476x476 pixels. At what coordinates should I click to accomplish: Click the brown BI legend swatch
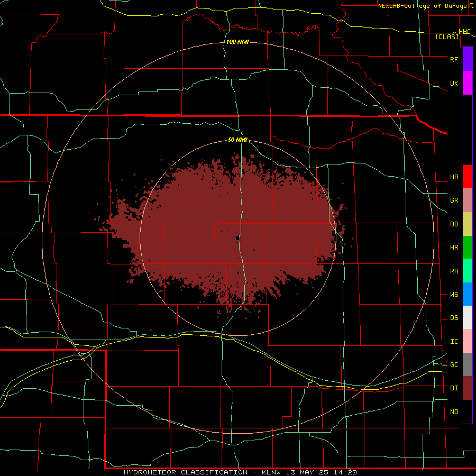[x=467, y=388]
